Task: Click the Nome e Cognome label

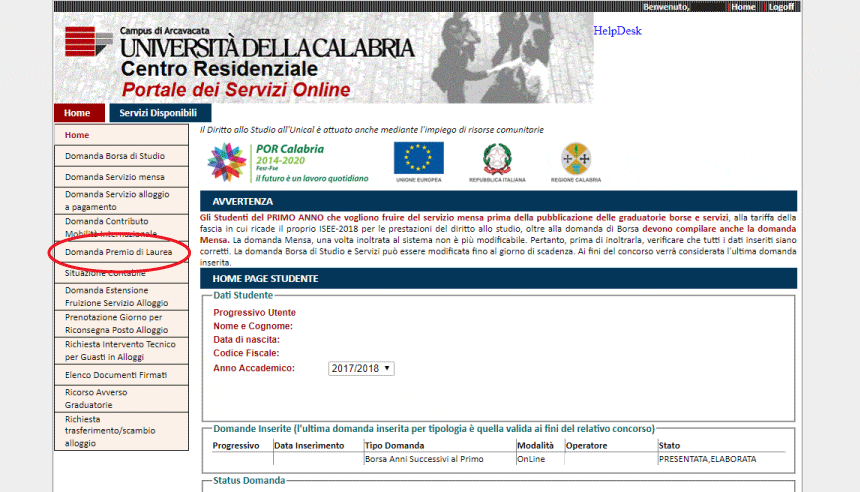Action: coord(253,326)
